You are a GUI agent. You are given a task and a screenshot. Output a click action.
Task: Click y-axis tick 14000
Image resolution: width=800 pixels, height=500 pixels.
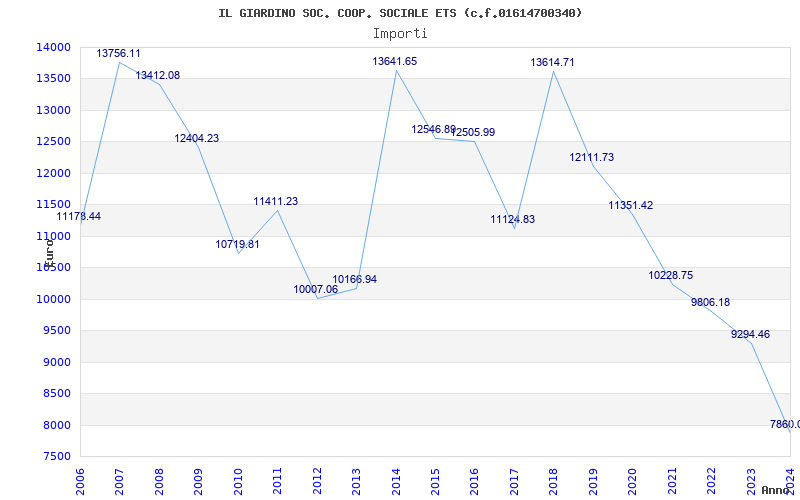tap(54, 47)
